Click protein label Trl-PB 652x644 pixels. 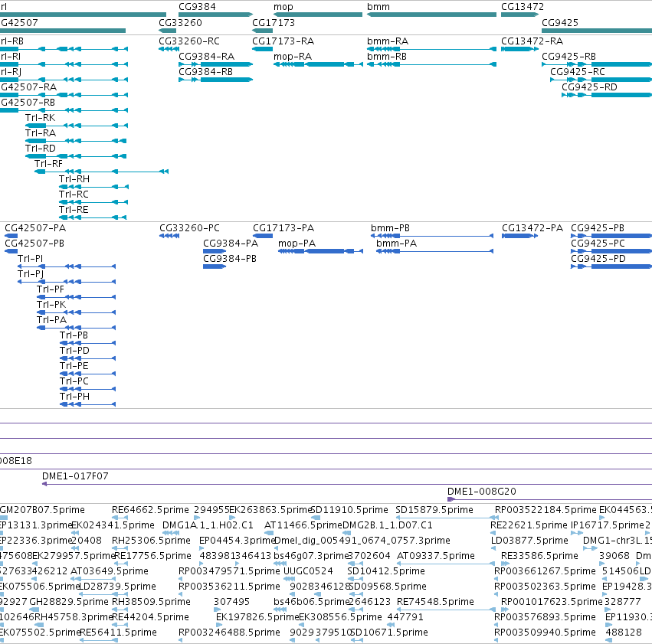click(x=74, y=335)
